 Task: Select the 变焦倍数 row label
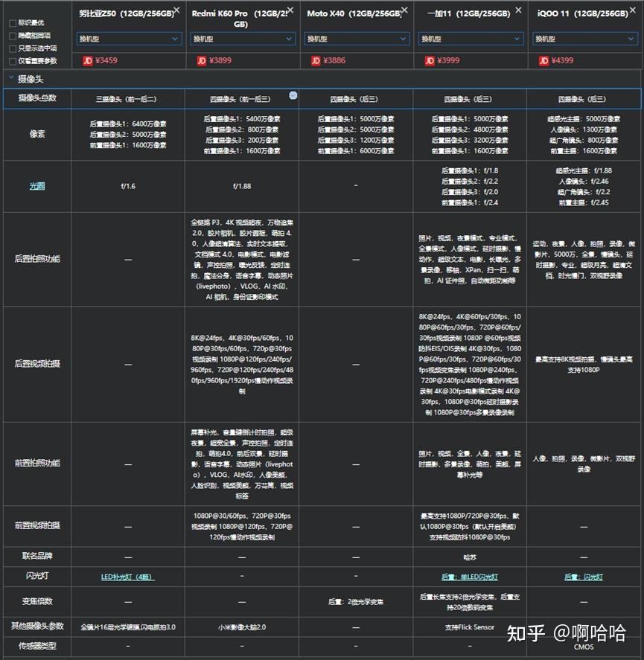pos(37,601)
